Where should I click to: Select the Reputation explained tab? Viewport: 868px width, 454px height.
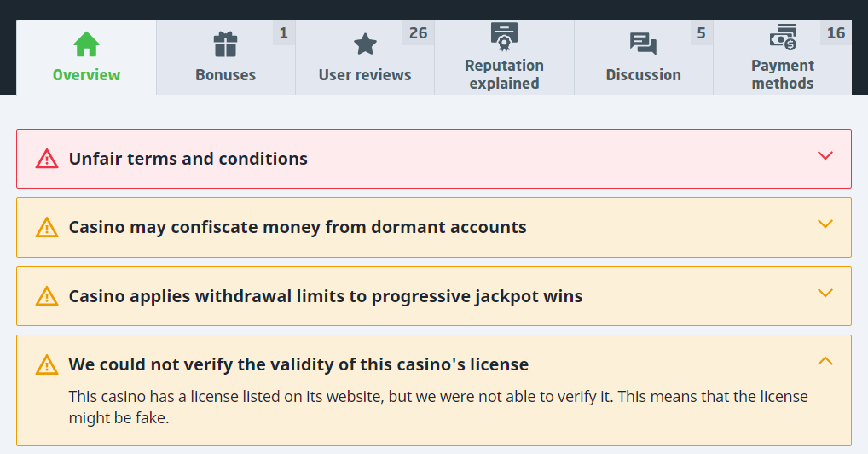[x=504, y=74]
